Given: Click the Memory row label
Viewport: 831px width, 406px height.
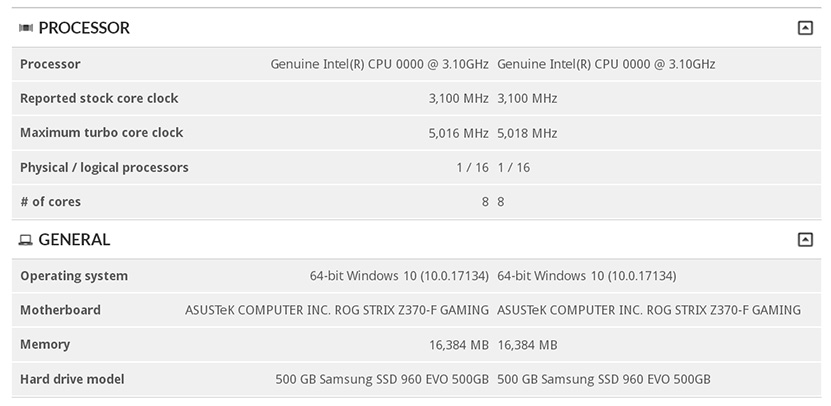Looking at the screenshot, I should [45, 345].
